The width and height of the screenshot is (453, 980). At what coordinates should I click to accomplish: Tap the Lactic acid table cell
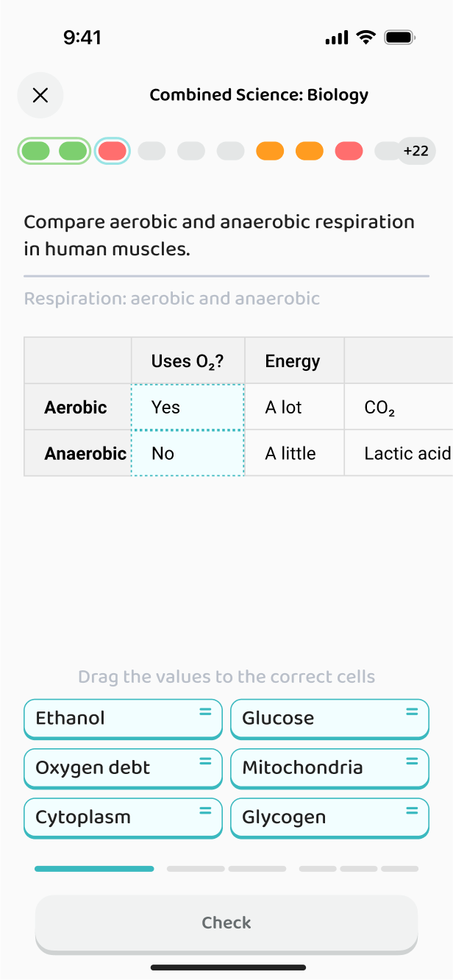[x=399, y=453]
